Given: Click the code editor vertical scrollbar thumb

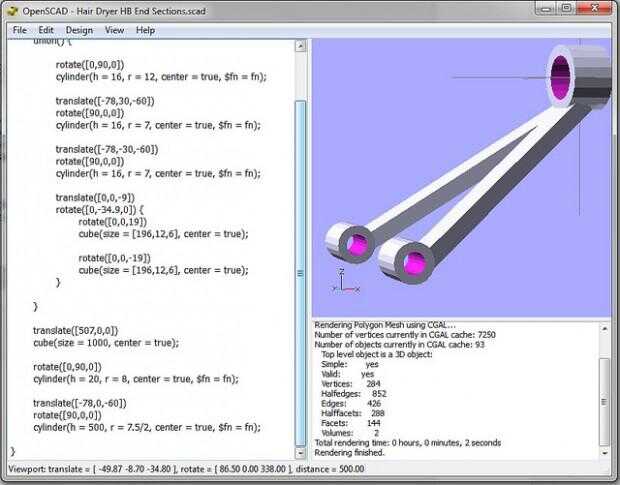Looking at the screenshot, I should (301, 273).
